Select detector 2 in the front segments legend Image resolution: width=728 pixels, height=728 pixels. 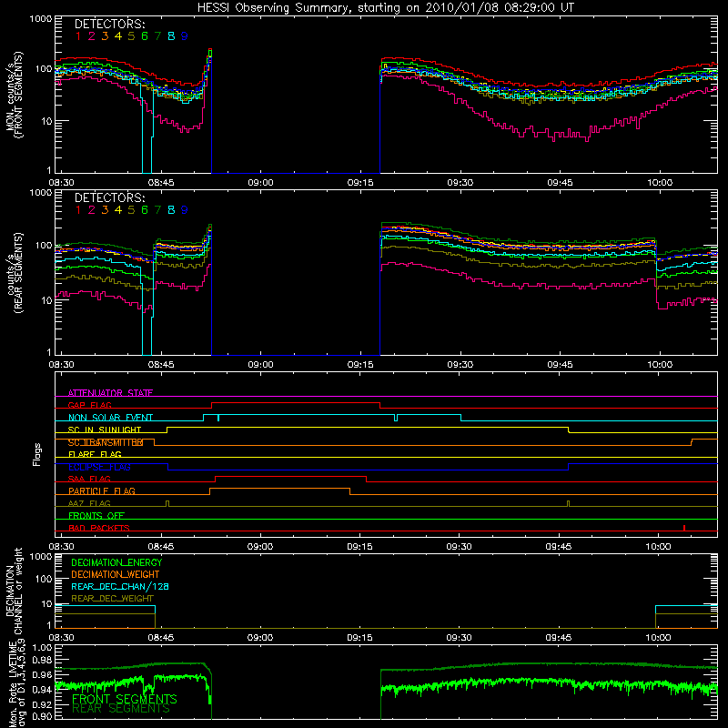point(92,36)
